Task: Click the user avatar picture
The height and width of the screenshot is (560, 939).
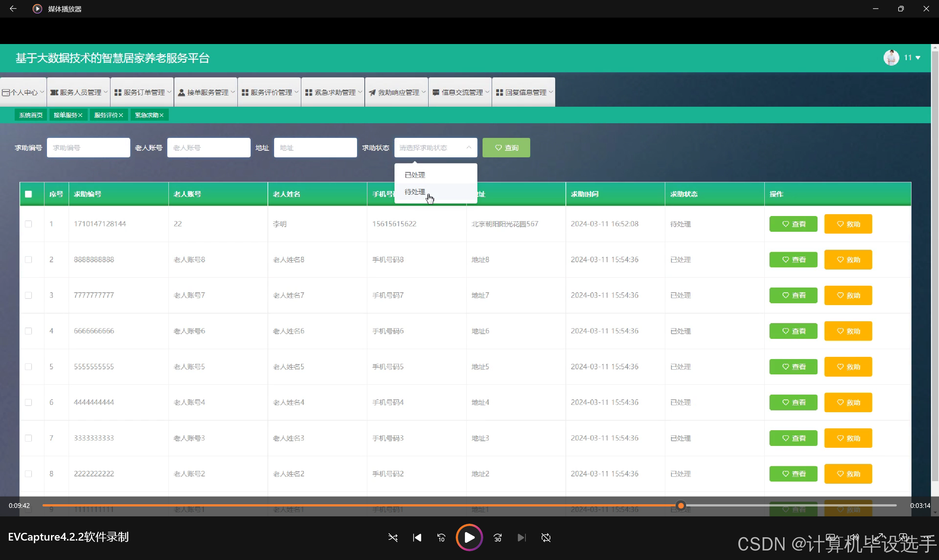Action: click(891, 58)
